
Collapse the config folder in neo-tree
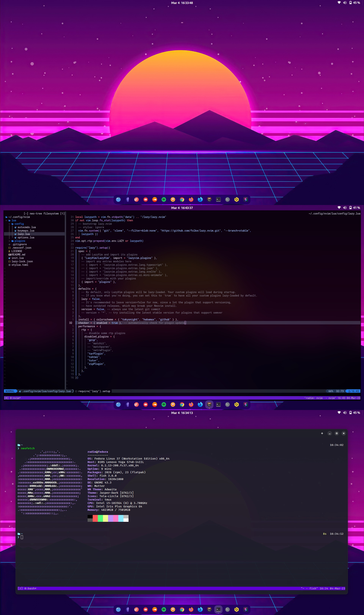coord(9,224)
